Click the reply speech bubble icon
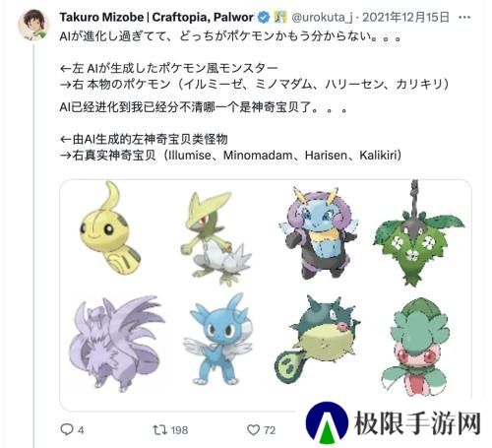 click(67, 429)
